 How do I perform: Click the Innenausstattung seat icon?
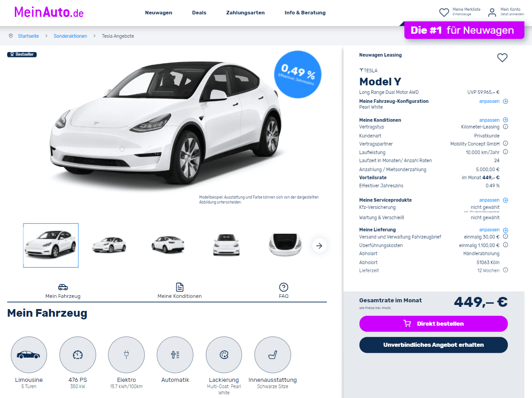[x=273, y=355]
